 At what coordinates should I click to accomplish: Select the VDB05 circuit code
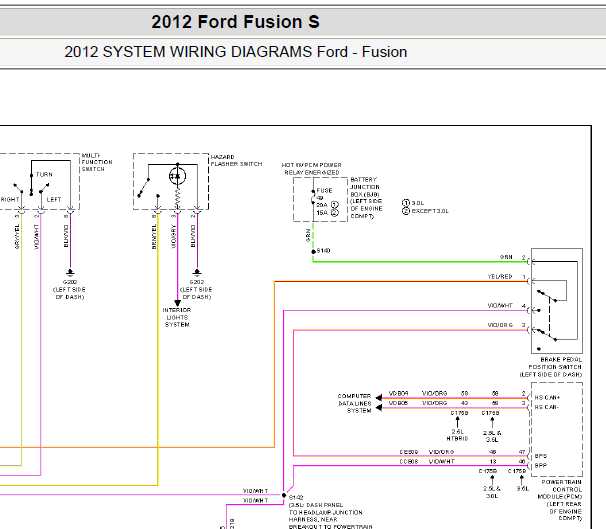click(398, 403)
